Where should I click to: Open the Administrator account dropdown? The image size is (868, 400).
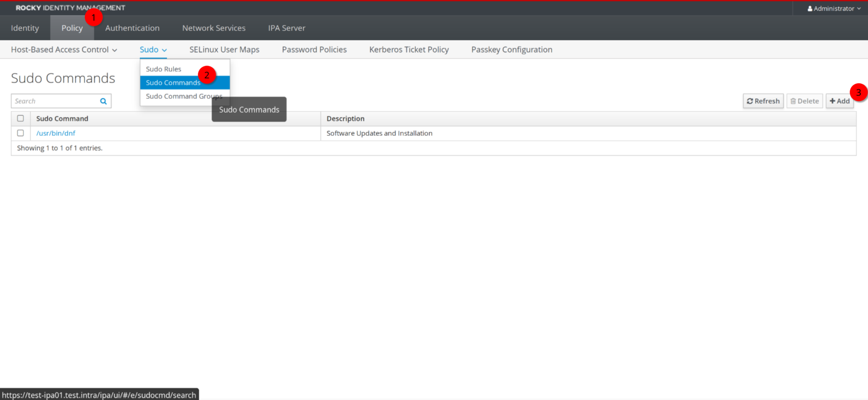tap(834, 8)
